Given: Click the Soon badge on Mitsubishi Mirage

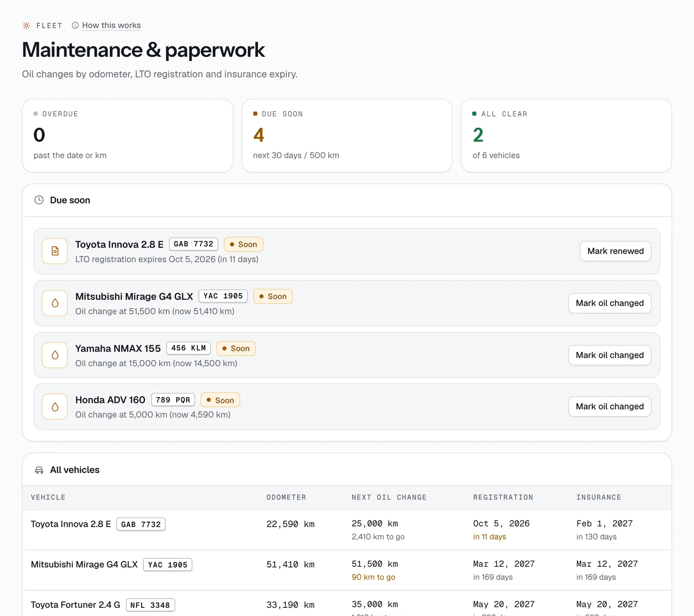Looking at the screenshot, I should click(273, 296).
